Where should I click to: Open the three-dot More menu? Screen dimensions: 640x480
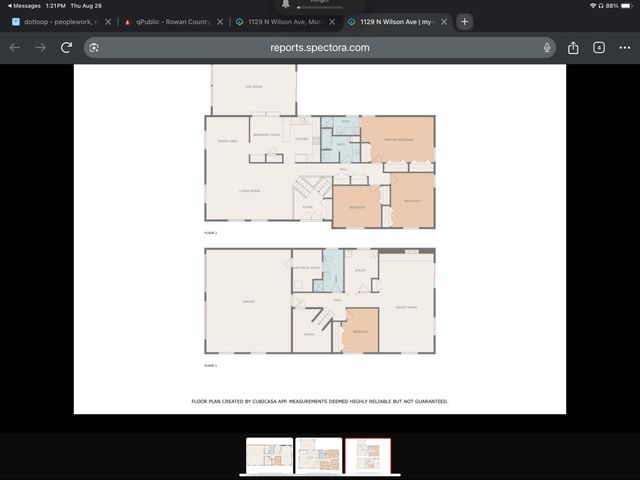tap(623, 47)
